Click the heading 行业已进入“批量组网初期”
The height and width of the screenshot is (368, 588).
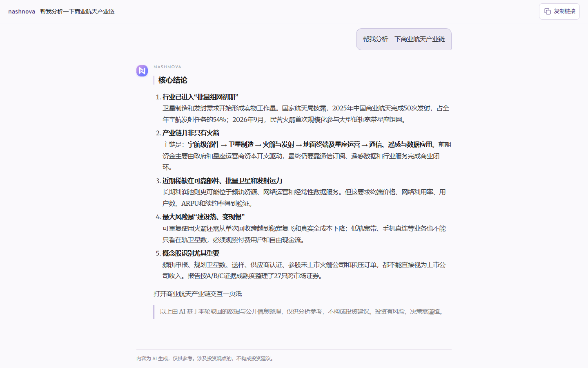200,97
